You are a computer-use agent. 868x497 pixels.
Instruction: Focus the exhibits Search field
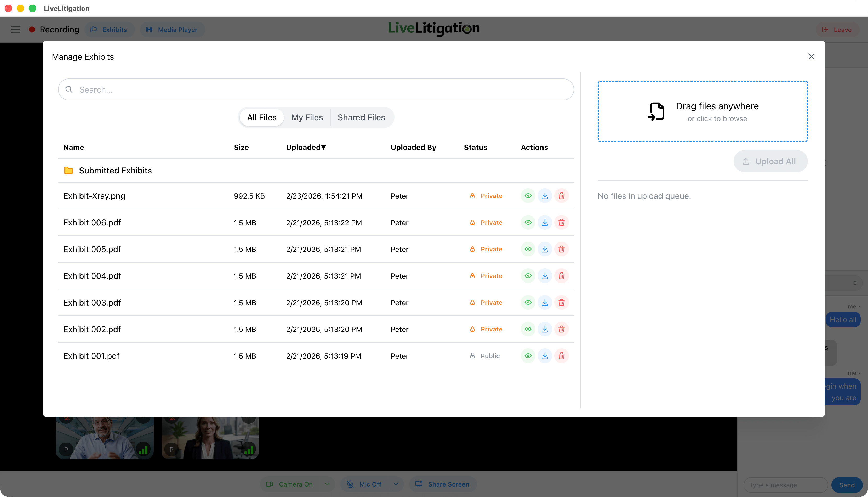point(316,89)
